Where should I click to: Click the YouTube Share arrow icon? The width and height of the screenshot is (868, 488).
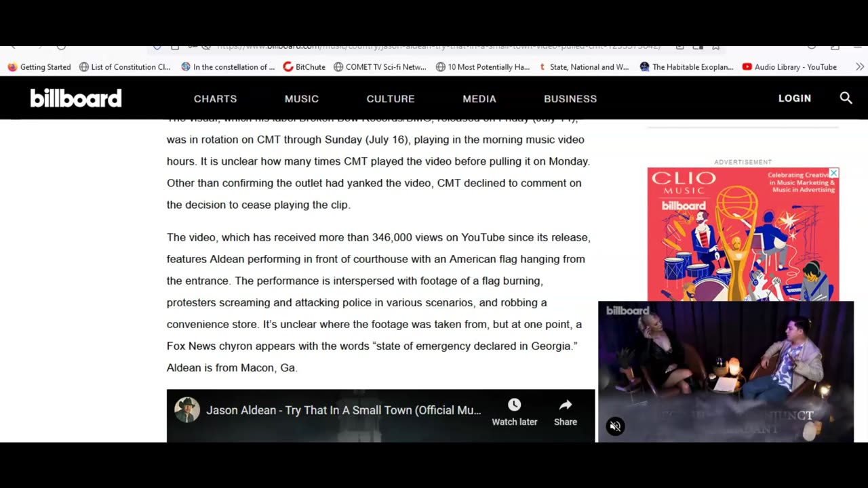(566, 405)
